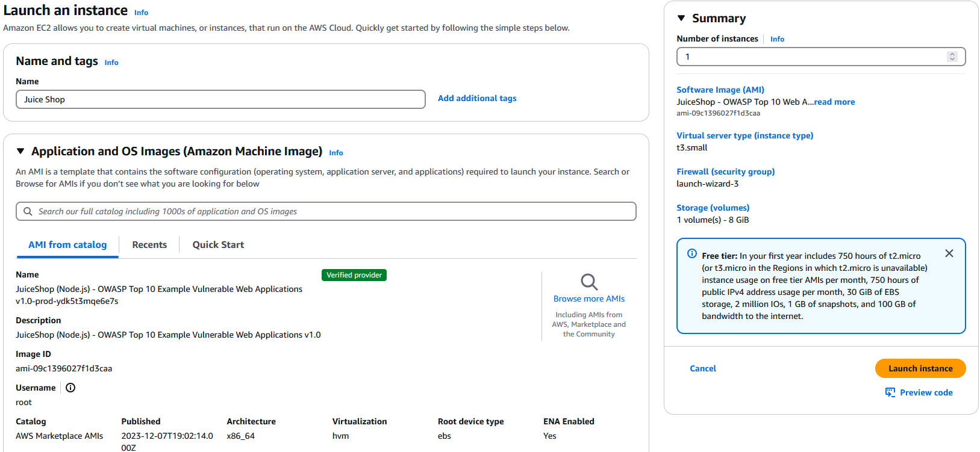980x452 pixels.
Task: Open the Recents tab
Action: click(149, 245)
